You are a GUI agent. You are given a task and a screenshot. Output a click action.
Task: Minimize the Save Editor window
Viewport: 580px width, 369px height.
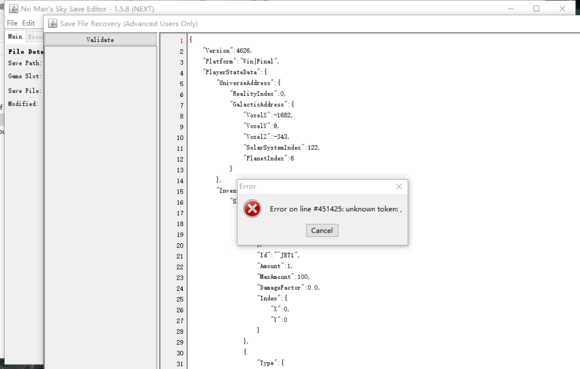pyautogui.click(x=511, y=9)
